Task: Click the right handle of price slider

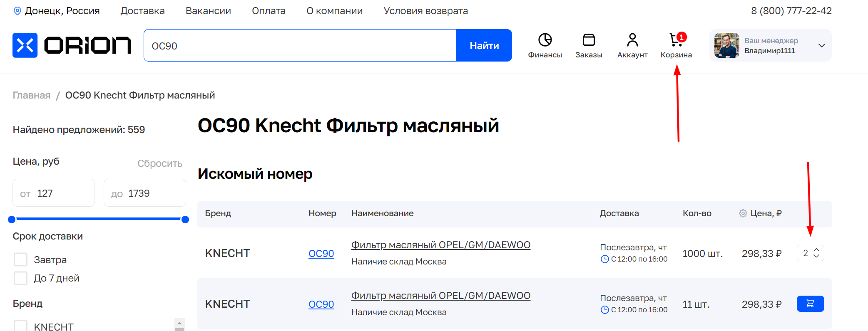Action: pyautogui.click(x=185, y=220)
